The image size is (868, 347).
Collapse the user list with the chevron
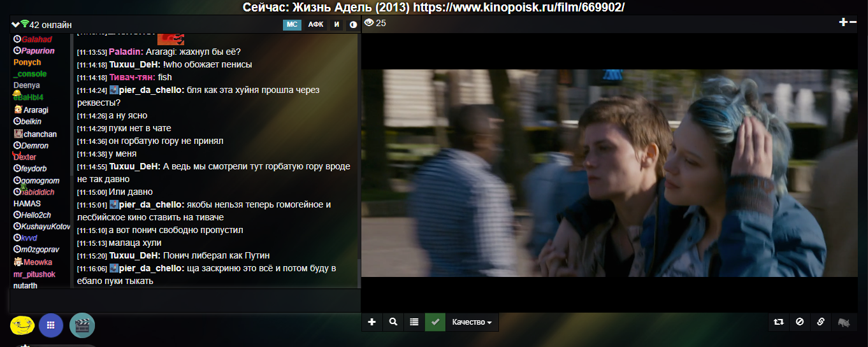tap(15, 25)
